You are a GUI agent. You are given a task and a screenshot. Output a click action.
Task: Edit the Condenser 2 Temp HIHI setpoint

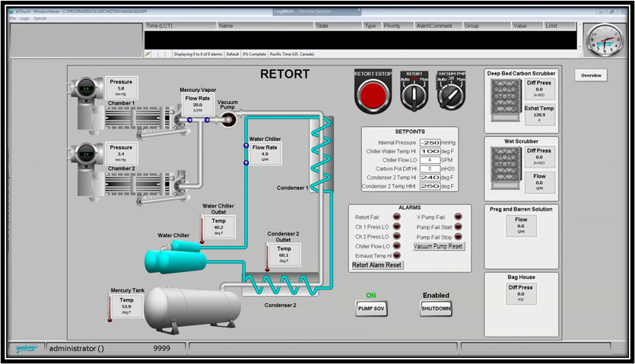tap(430, 186)
